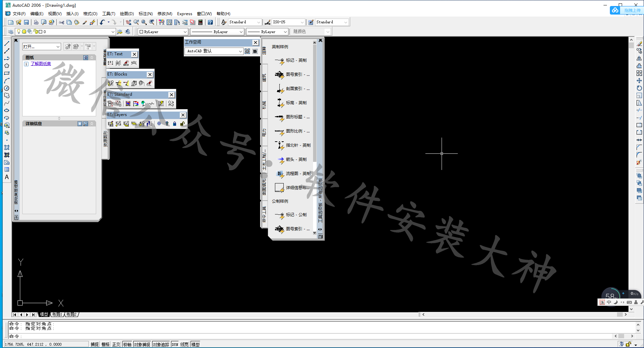Open the 编辑(E) menu

coord(37,14)
